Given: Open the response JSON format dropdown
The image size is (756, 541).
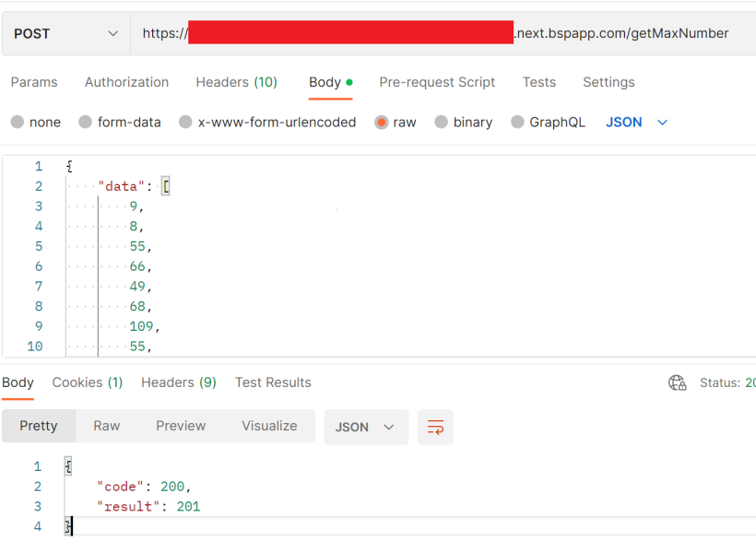Looking at the screenshot, I should 365,427.
